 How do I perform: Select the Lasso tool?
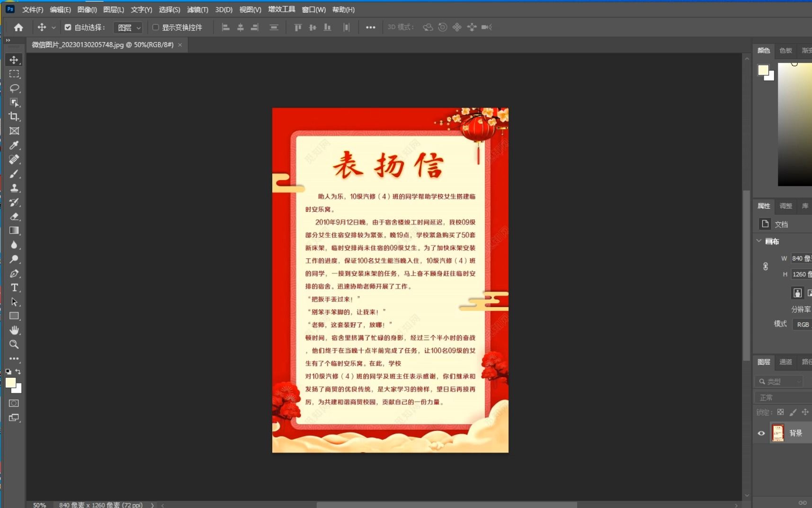point(14,88)
